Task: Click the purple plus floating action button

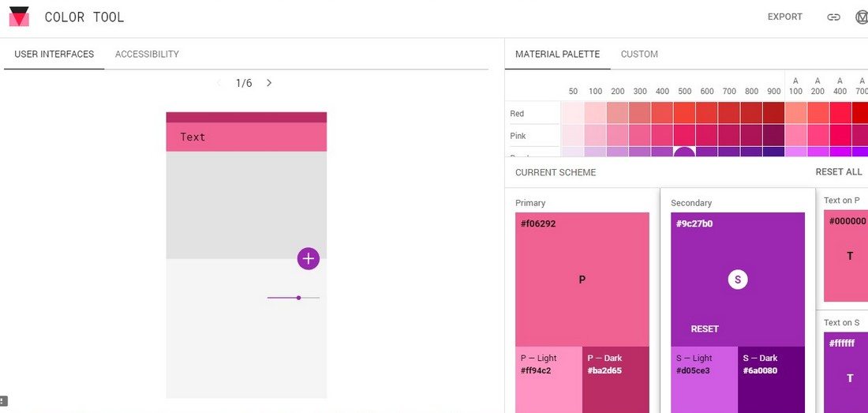Action: (309, 258)
